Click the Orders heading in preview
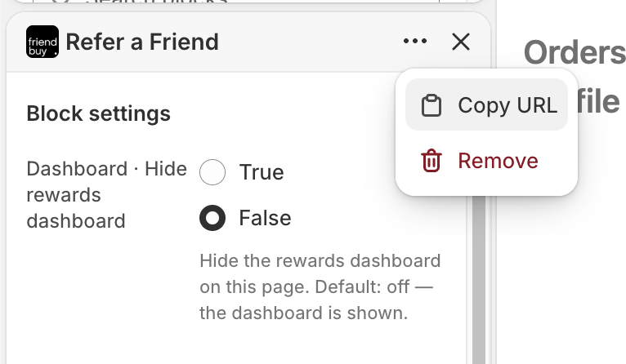The image size is (626, 364). tap(575, 52)
